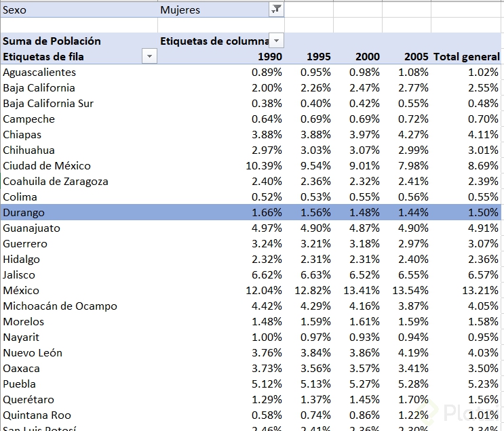Select the Aguascalientes row label
This screenshot has width=504, height=431.
[39, 73]
